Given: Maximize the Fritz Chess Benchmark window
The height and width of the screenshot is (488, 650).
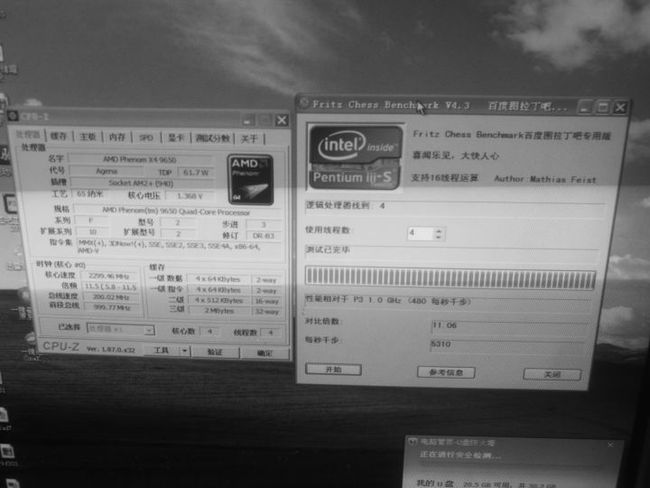Looking at the screenshot, I should pyautogui.click(x=603, y=108).
